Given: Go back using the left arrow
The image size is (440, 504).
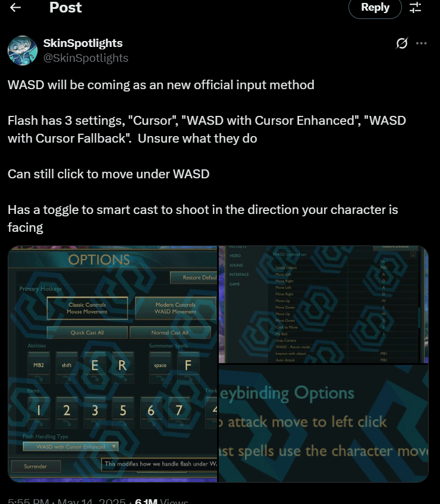Looking at the screenshot, I should point(15,7).
